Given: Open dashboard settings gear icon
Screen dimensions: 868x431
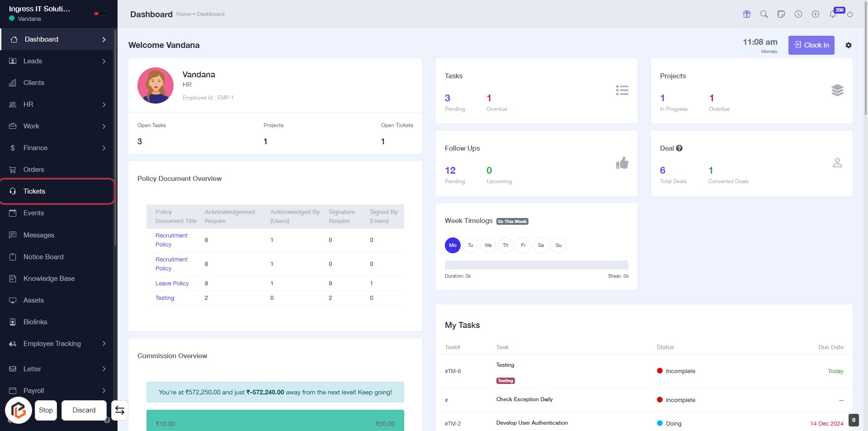Looking at the screenshot, I should click(849, 45).
